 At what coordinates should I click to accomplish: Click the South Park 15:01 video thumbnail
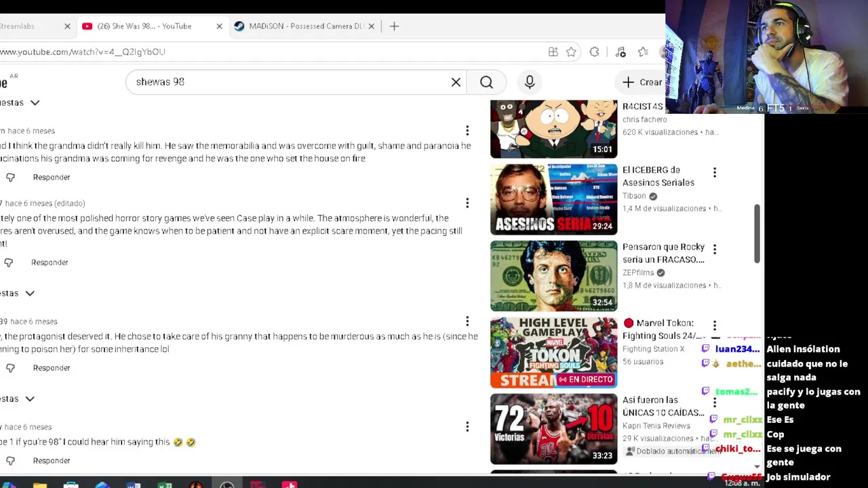pyautogui.click(x=554, y=129)
